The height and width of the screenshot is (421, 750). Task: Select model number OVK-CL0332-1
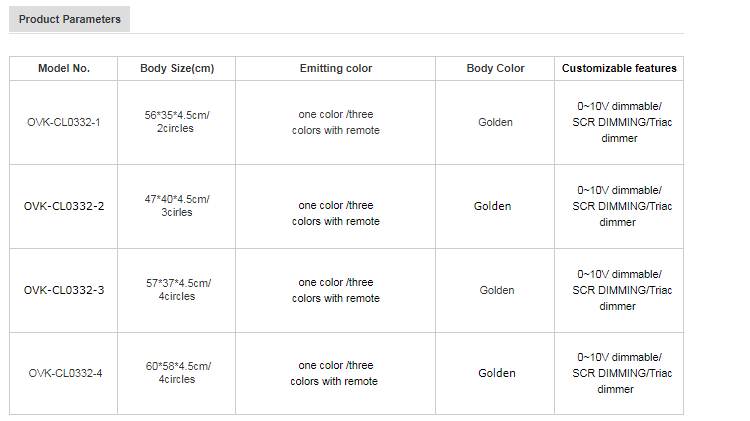(x=64, y=122)
